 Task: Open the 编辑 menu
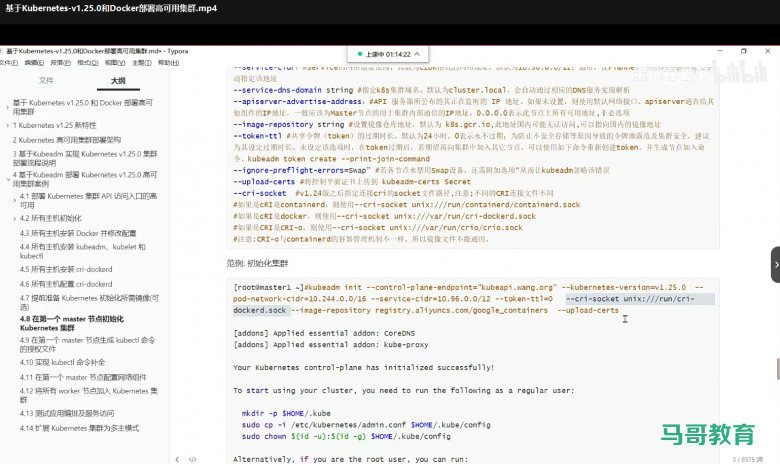(x=35, y=62)
